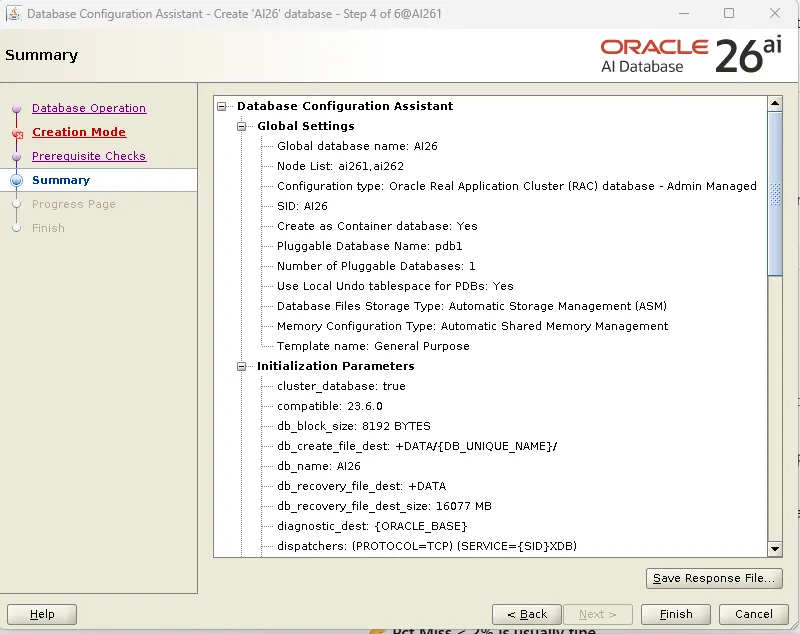Select the 'Database Configuration Assistant' root label
This screenshot has height=634, width=800.
coord(345,106)
